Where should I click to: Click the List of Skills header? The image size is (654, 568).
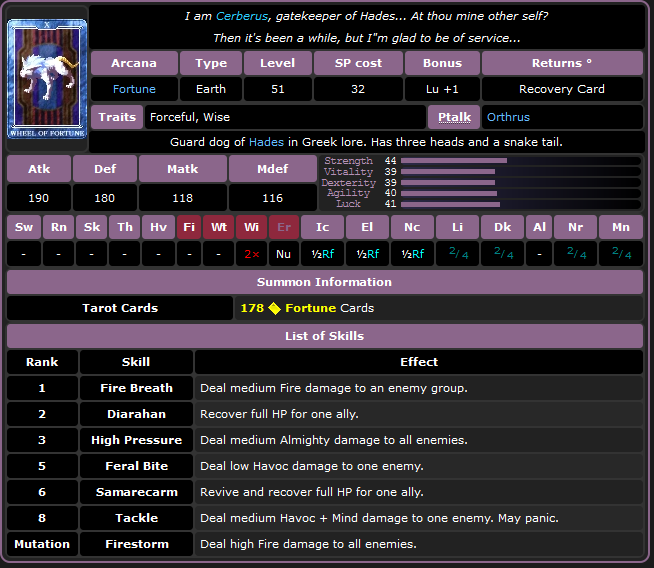pos(325,336)
